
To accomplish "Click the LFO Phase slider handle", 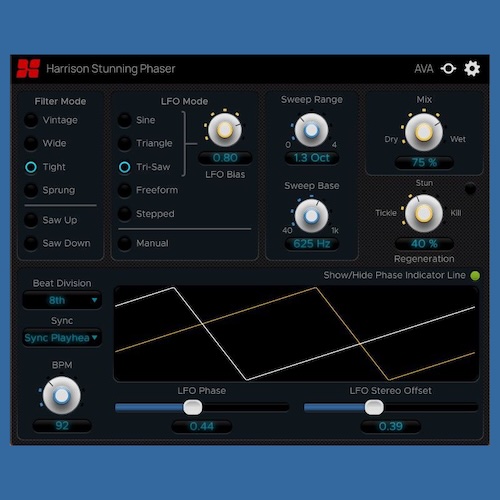I will click(x=193, y=407).
